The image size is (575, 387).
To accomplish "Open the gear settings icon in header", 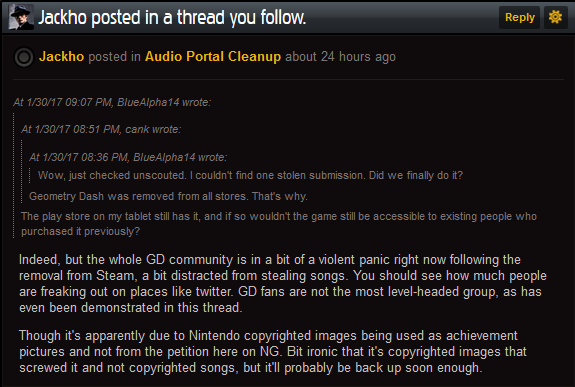I will tap(555, 17).
